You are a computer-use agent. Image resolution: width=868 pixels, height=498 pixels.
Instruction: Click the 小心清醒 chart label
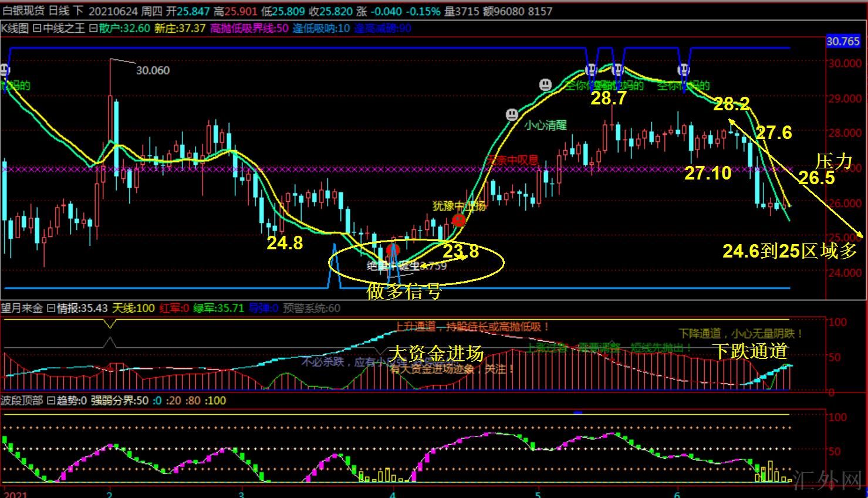pos(546,126)
